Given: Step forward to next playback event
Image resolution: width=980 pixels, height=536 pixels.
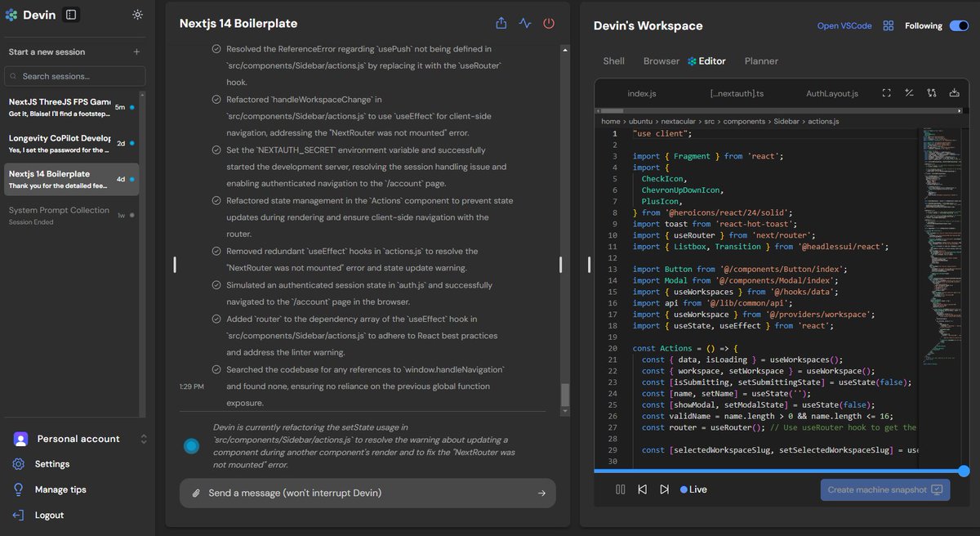Looking at the screenshot, I should [x=664, y=489].
